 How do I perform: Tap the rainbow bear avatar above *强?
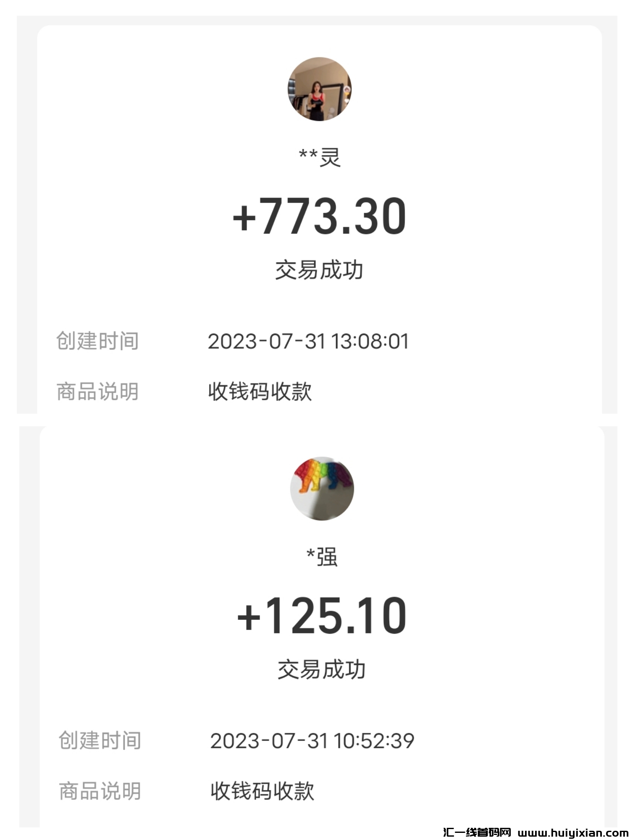(x=322, y=488)
